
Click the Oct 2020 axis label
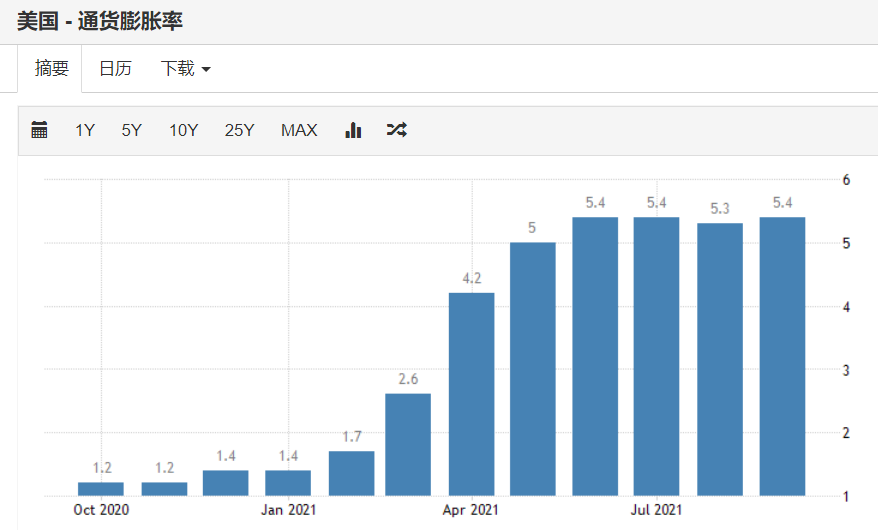click(x=101, y=510)
